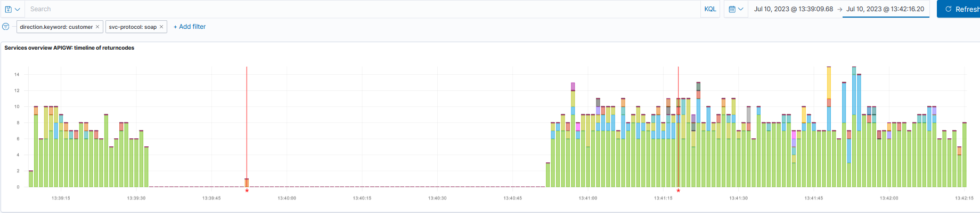Click the 13:39:30 x-axis label

pos(136,198)
